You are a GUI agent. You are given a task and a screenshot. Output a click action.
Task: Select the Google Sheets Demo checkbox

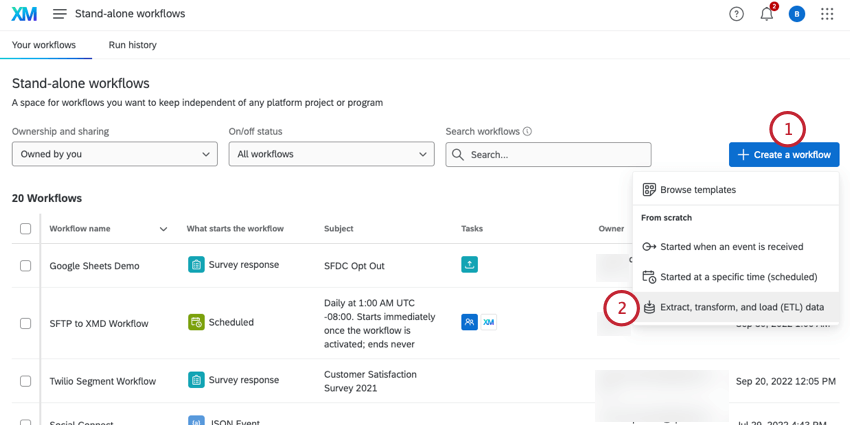26,266
